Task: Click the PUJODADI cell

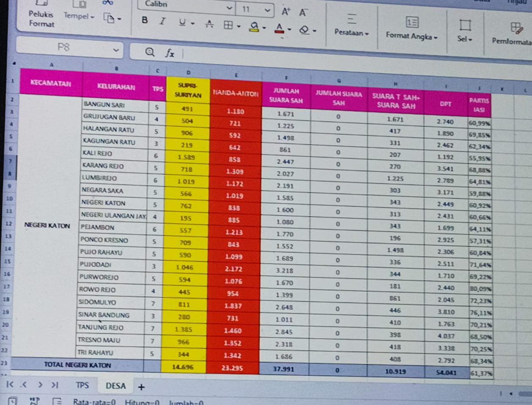Action: [112, 265]
